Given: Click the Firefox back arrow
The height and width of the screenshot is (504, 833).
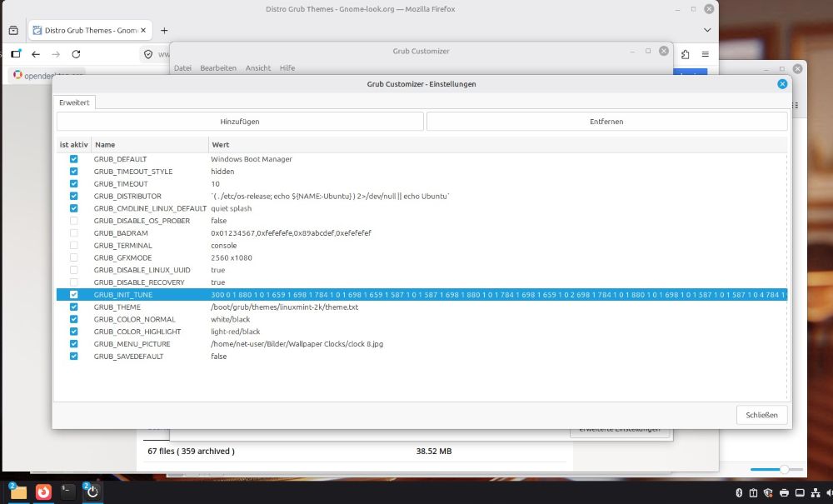Looking at the screenshot, I should tap(36, 54).
